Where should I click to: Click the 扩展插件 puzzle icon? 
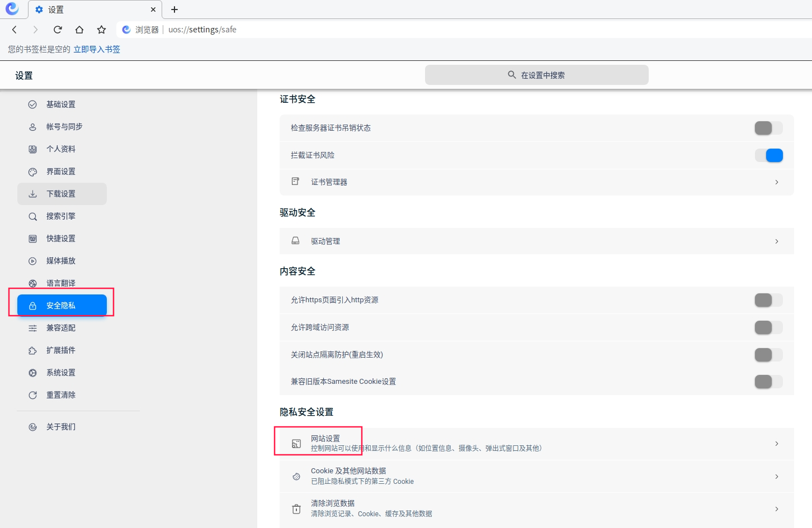(32, 350)
